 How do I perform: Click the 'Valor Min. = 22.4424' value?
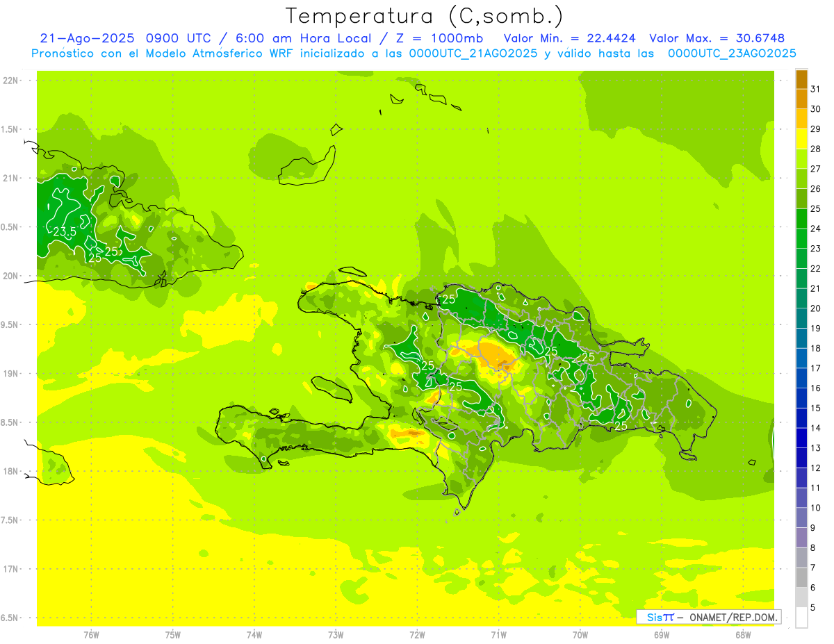pyautogui.click(x=569, y=38)
